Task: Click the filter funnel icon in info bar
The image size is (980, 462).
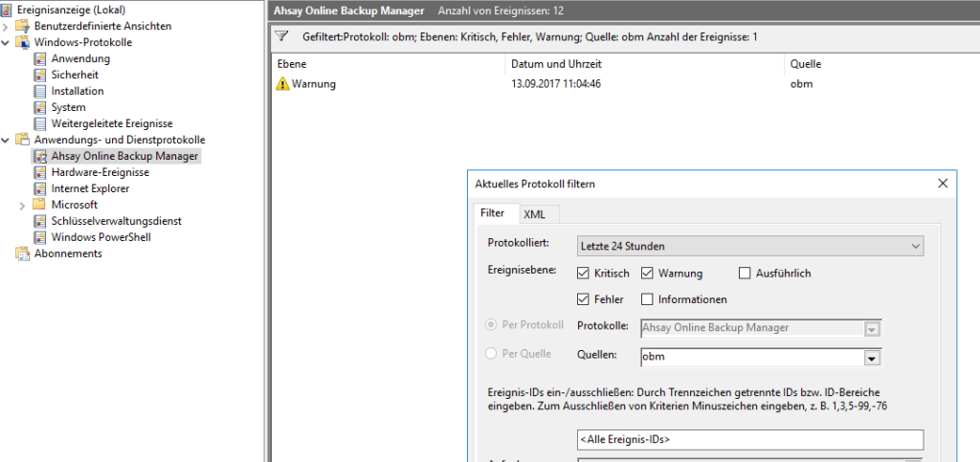Action: coord(281,36)
